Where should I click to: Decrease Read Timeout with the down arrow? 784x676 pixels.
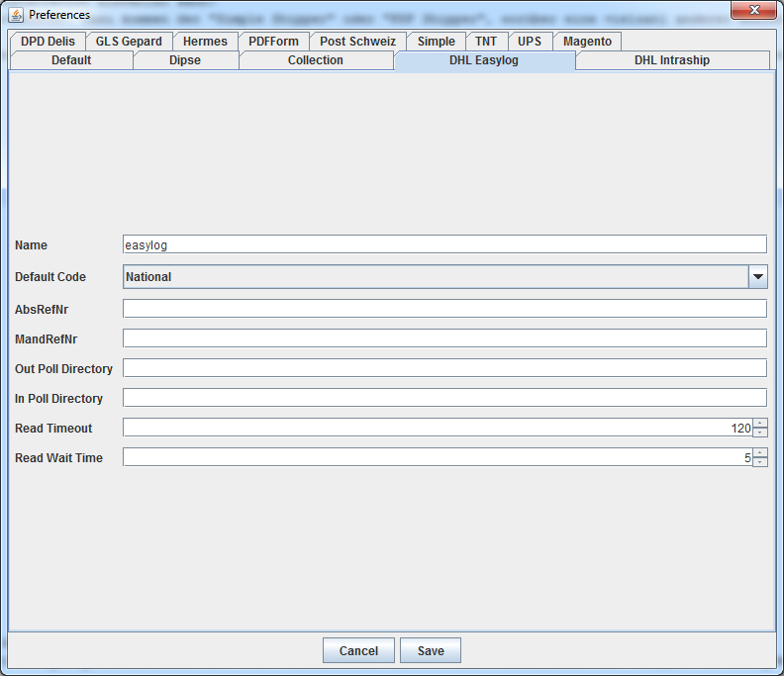click(760, 432)
